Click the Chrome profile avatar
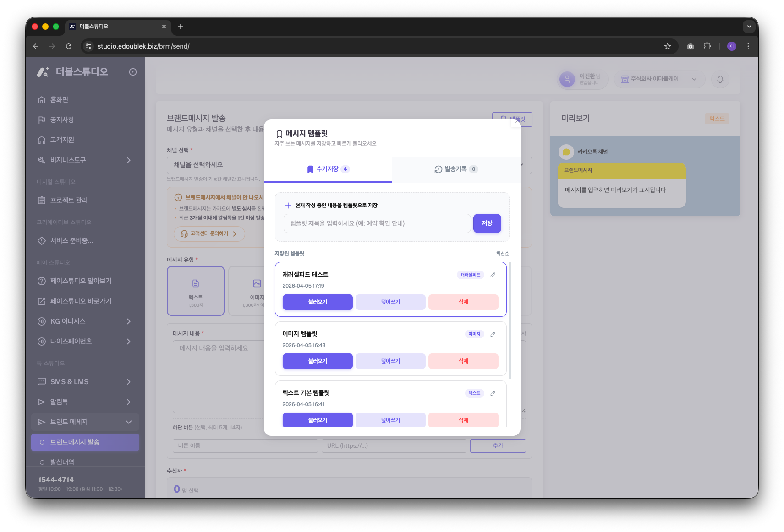Image resolution: width=784 pixels, height=532 pixels. (x=732, y=46)
